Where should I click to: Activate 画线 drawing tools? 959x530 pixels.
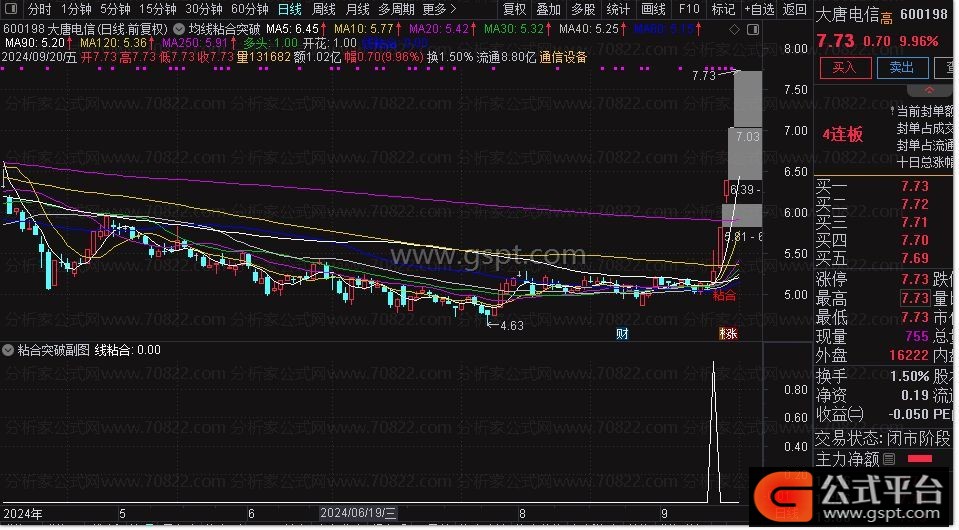coord(653,9)
